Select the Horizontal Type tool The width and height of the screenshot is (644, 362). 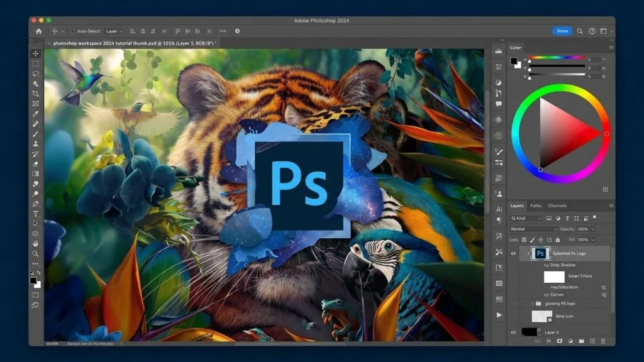coord(36,214)
